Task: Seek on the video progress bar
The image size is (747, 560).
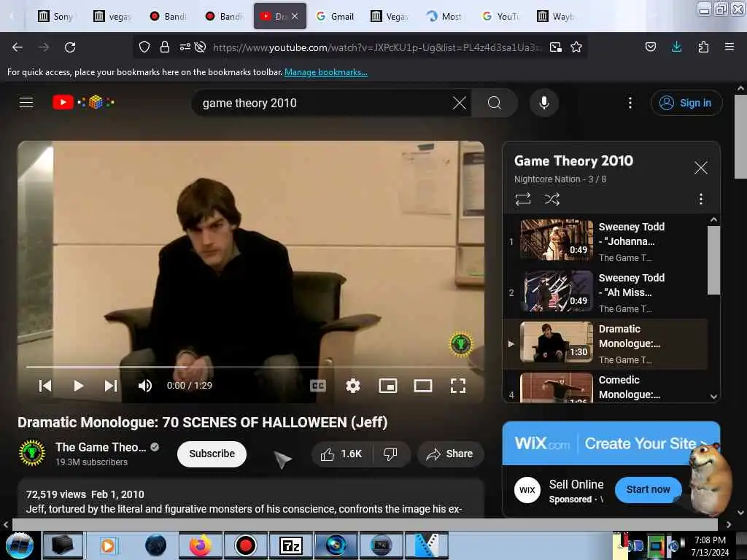Action: pos(248,367)
